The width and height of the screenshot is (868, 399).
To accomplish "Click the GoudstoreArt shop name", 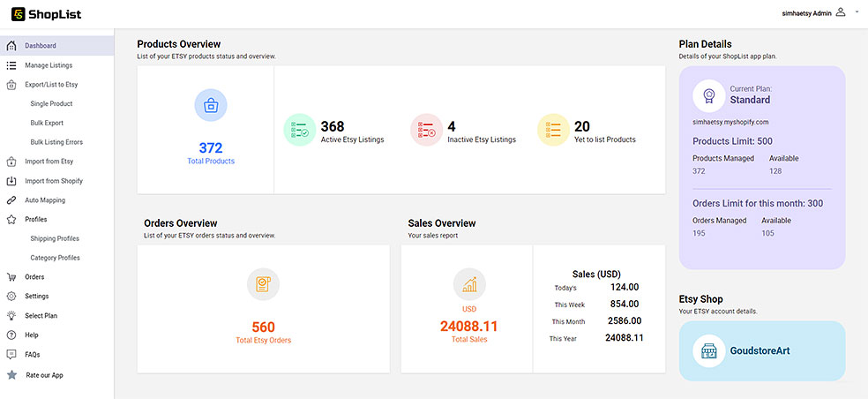I will [x=759, y=350].
